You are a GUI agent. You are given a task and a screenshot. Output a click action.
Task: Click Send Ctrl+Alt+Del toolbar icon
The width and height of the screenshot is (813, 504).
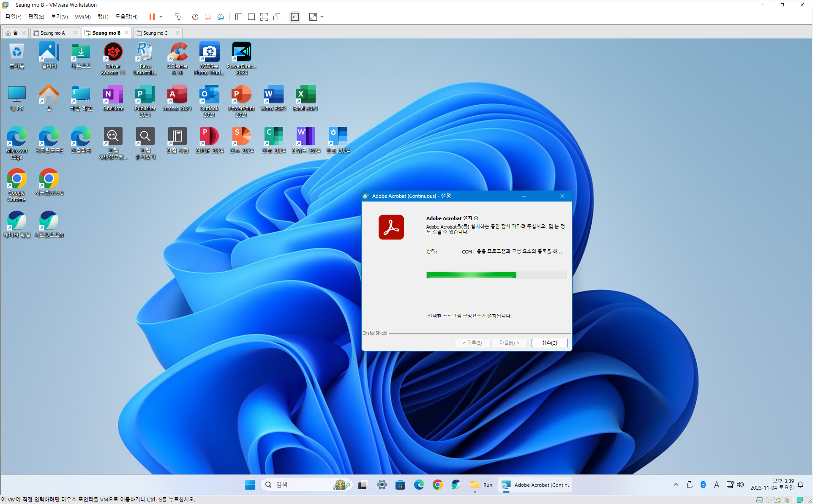(x=177, y=17)
